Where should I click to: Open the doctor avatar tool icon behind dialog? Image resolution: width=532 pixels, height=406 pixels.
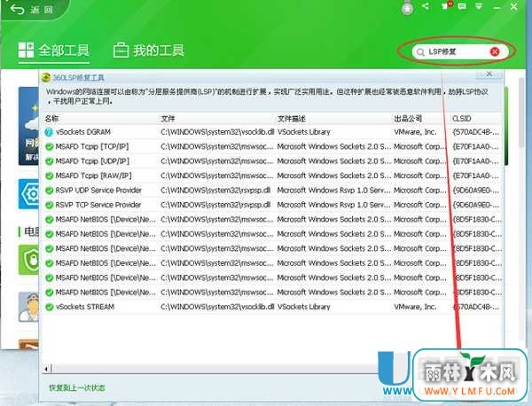click(x=29, y=307)
